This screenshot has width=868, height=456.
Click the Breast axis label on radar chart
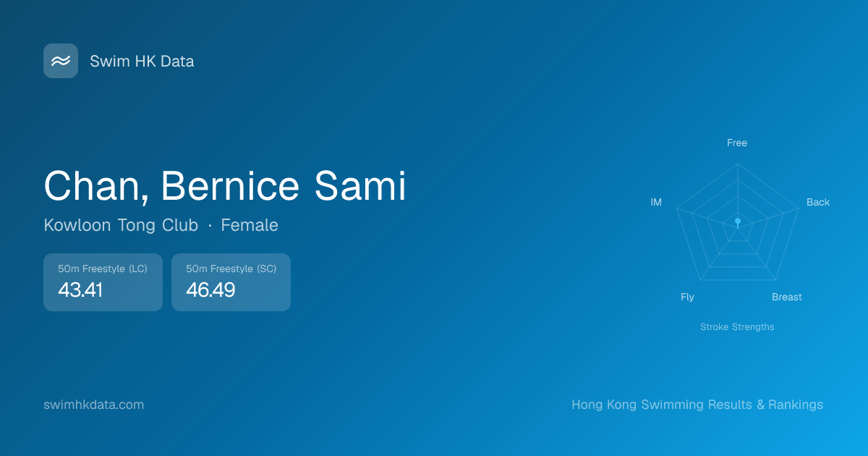(x=787, y=297)
